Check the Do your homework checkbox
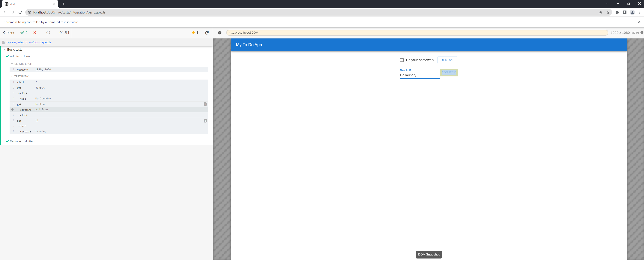Viewport: 644px width, 260px height. tap(402, 60)
